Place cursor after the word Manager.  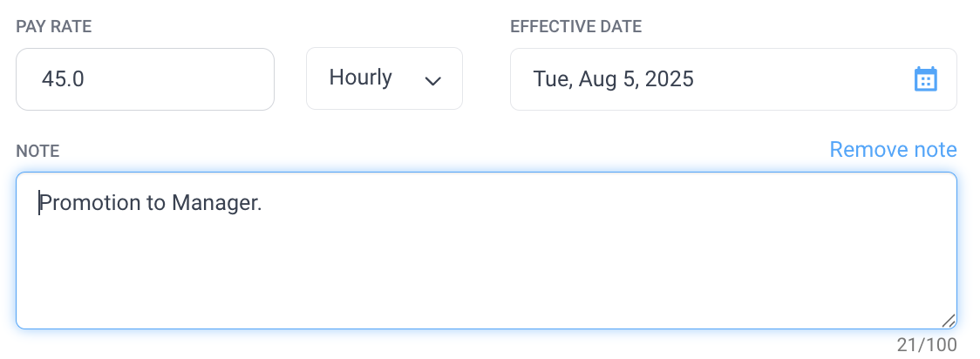pos(262,203)
